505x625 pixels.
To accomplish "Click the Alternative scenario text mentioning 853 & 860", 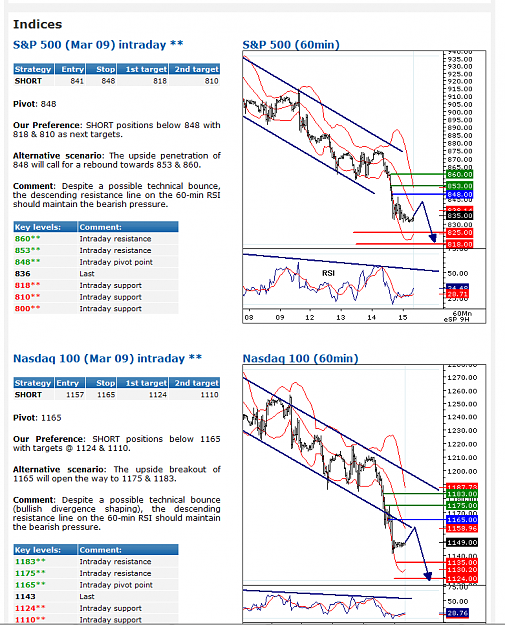I will (116, 160).
